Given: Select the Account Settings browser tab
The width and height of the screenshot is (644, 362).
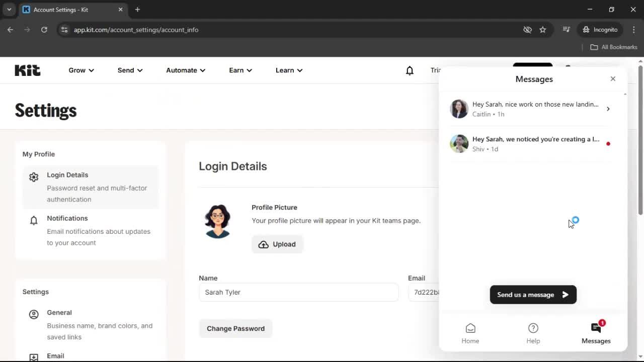Looking at the screenshot, I should click(x=65, y=10).
